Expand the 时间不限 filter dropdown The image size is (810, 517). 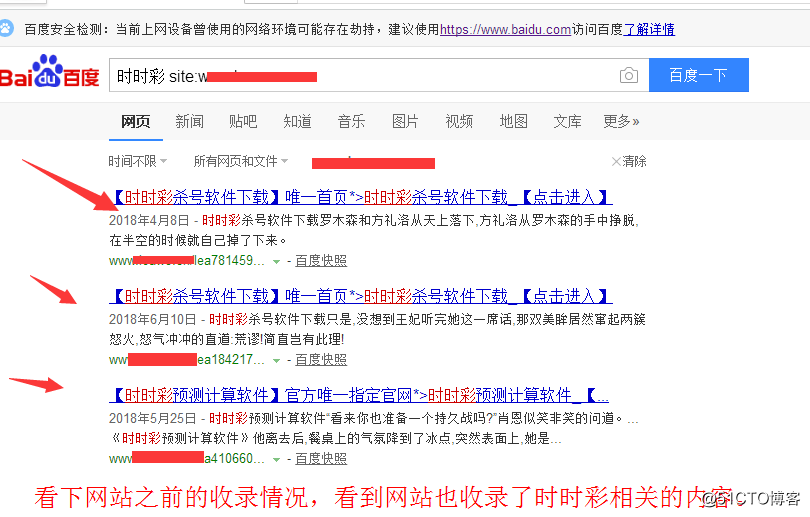137,161
